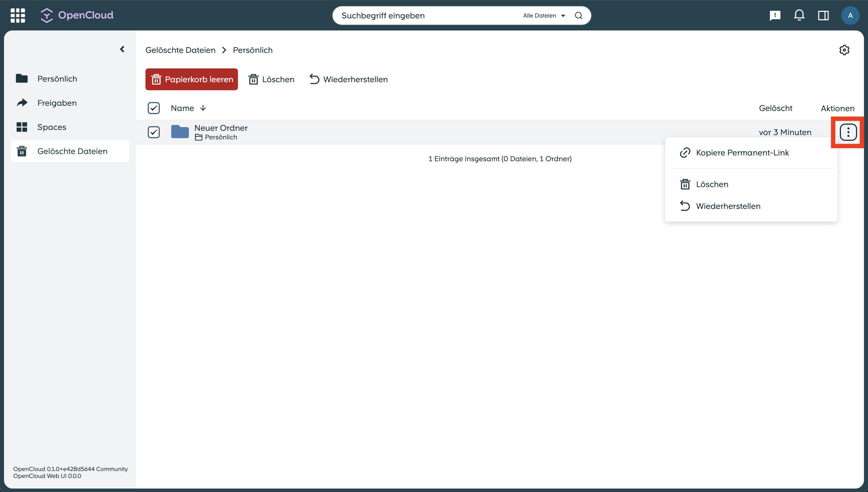Choose Löschen in the context menu
This screenshot has height=492, width=868.
(751, 184)
